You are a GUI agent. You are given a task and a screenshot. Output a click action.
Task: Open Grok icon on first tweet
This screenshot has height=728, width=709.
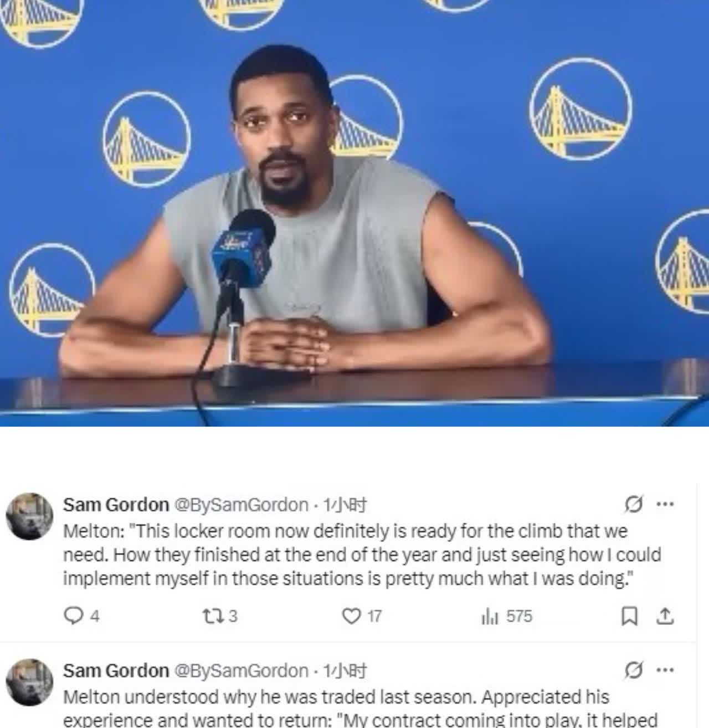633,504
